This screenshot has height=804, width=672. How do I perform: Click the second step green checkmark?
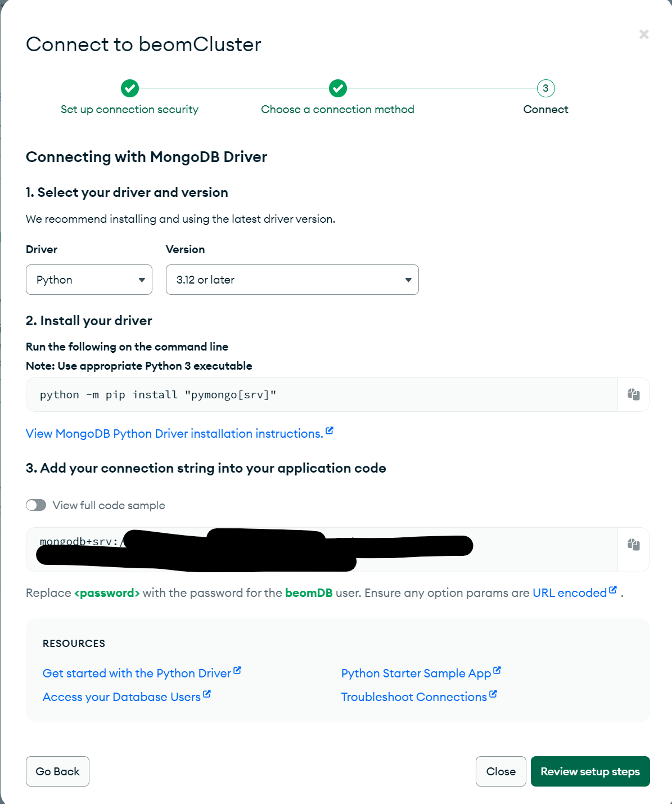337,88
